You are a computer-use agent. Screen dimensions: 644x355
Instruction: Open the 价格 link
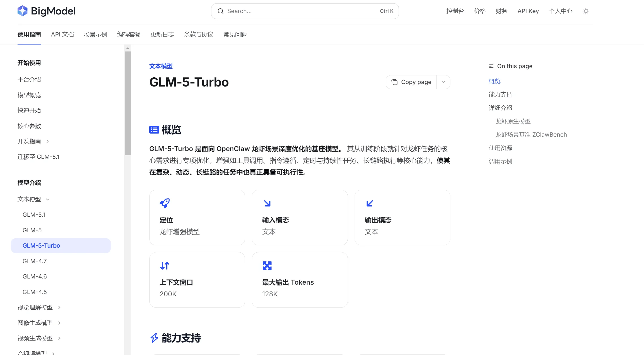480,11
